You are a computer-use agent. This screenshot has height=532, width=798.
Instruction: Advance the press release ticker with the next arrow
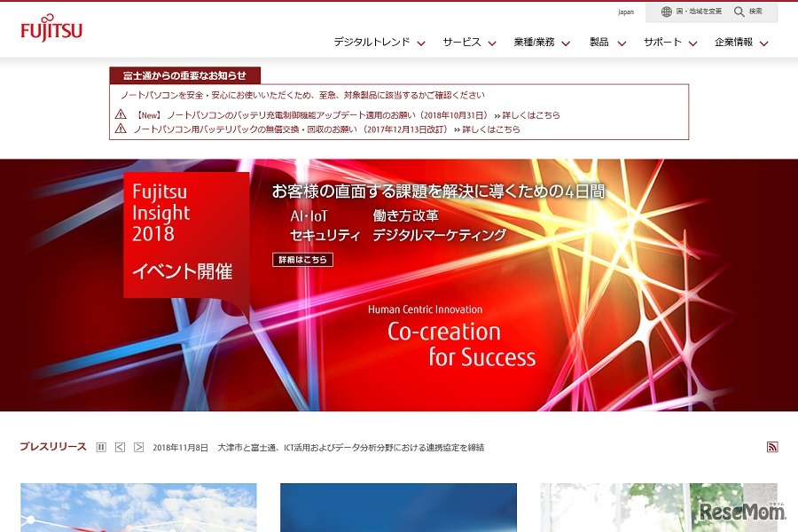coord(138,448)
